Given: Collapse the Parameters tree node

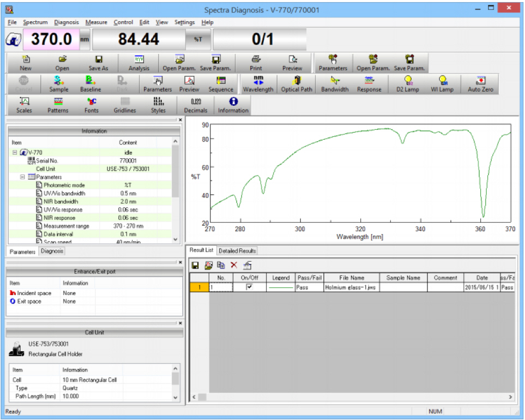Looking at the screenshot, I should coord(23,177).
